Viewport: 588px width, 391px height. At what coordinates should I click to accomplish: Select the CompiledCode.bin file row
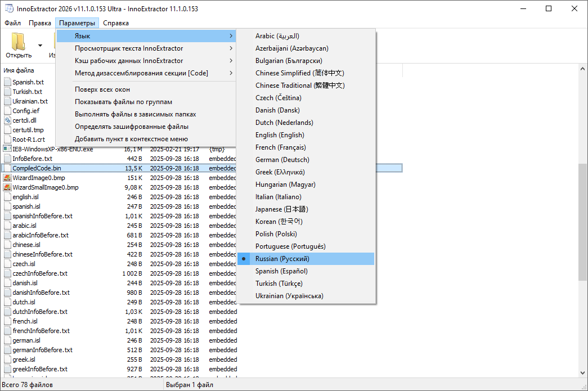[37, 168]
